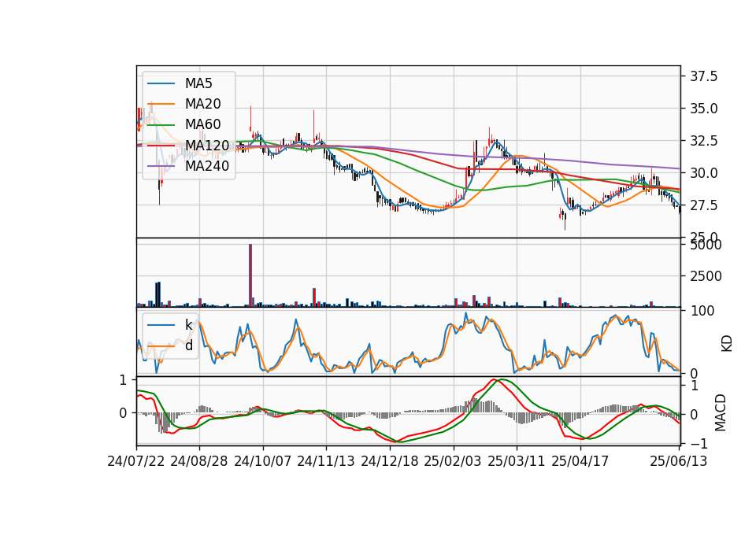Click the MA240 legend label

(x=207, y=166)
